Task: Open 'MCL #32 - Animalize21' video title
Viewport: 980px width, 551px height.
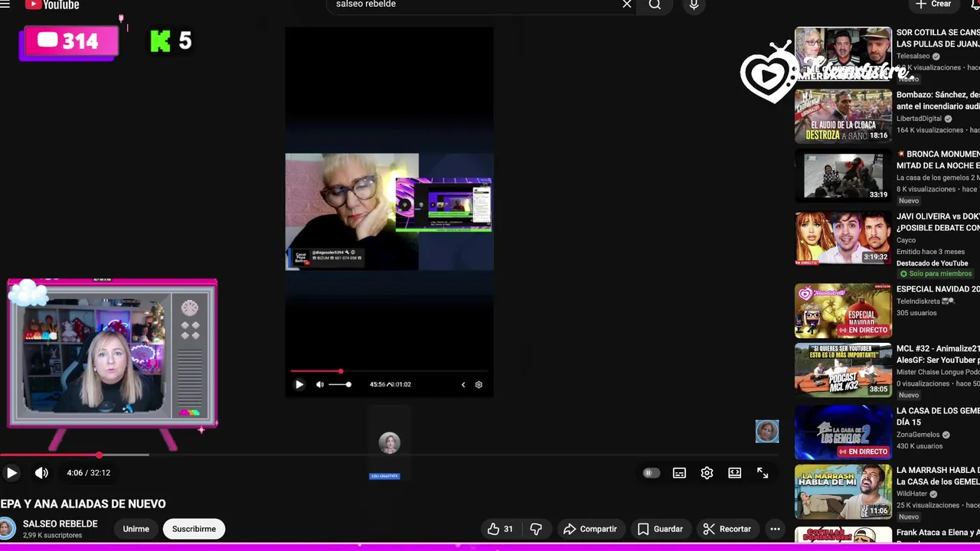Action: pos(938,354)
